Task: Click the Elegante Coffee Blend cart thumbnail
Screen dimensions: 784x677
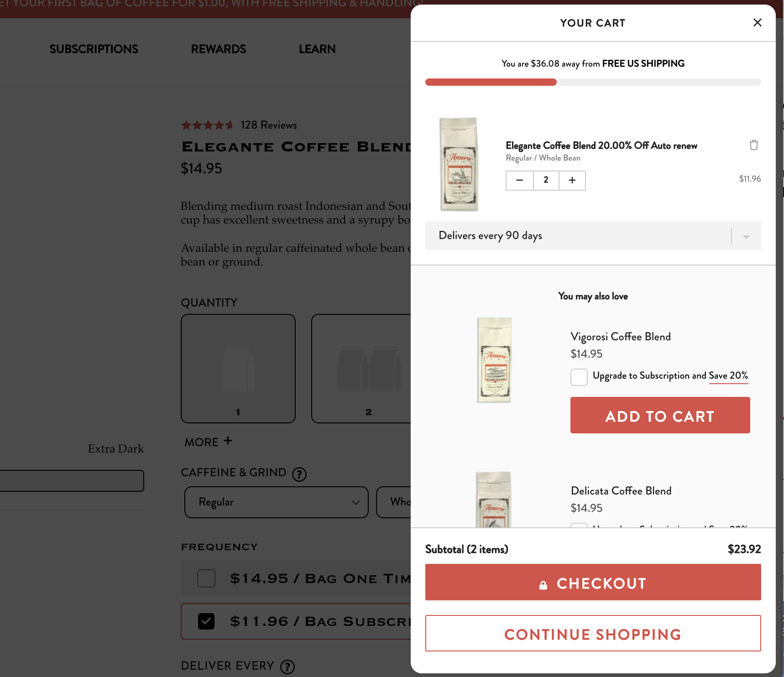Action: point(460,164)
